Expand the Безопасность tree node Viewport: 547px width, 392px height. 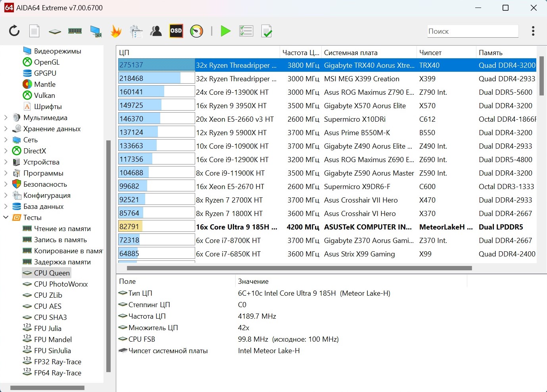click(x=6, y=184)
